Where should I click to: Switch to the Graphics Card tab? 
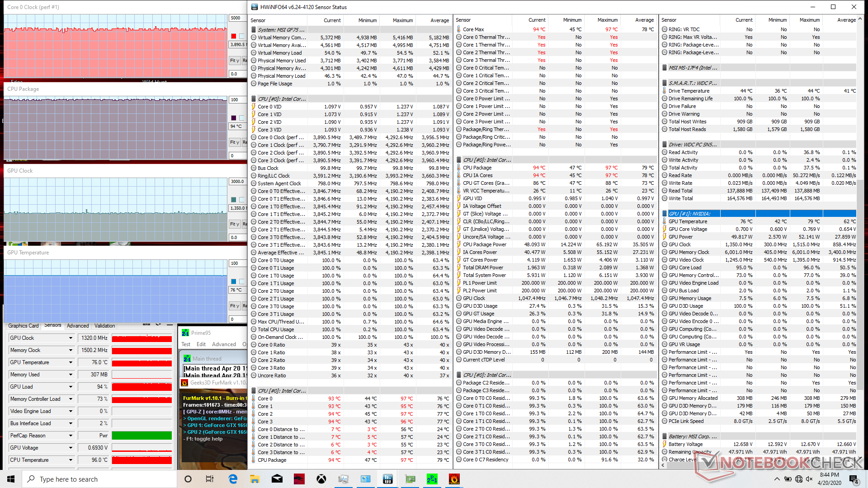click(x=23, y=326)
